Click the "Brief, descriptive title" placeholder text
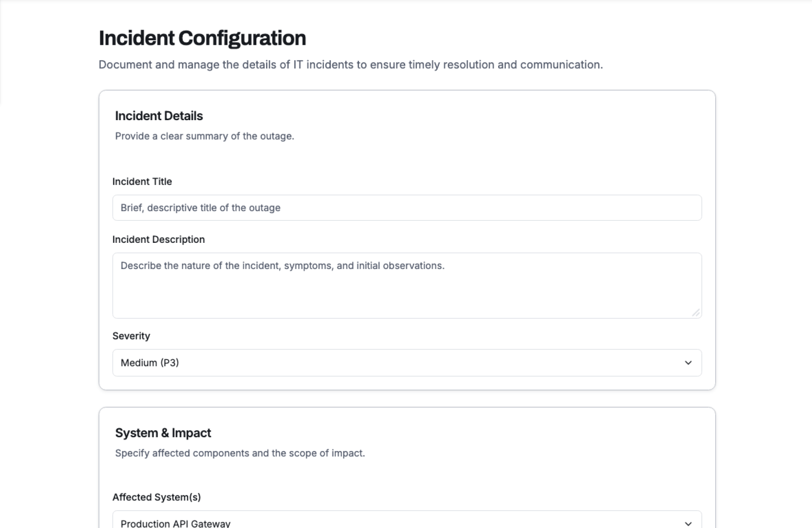Viewport: 812px width, 528px height. pos(200,208)
